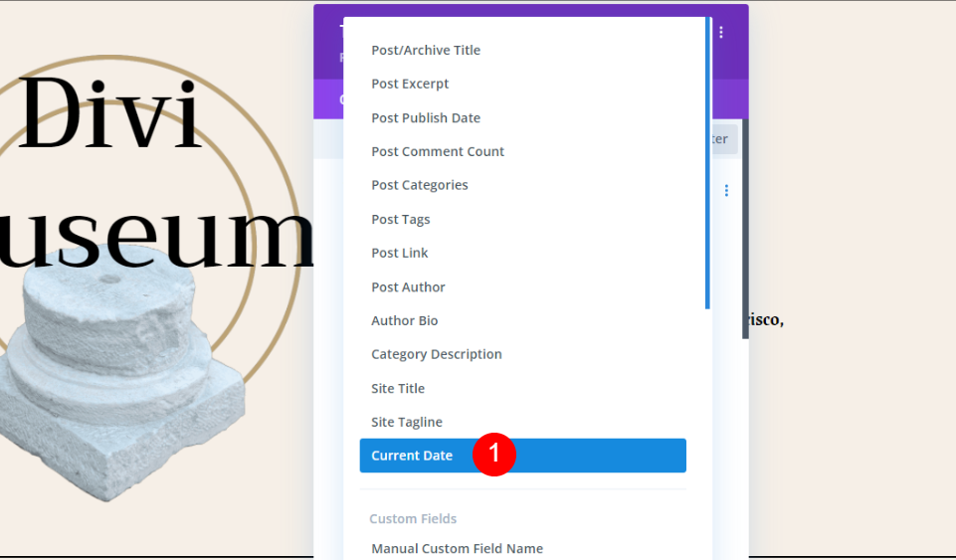Screen dimensions: 956x560
Task: Click gray settings panel scrollbar
Action: click(745, 229)
